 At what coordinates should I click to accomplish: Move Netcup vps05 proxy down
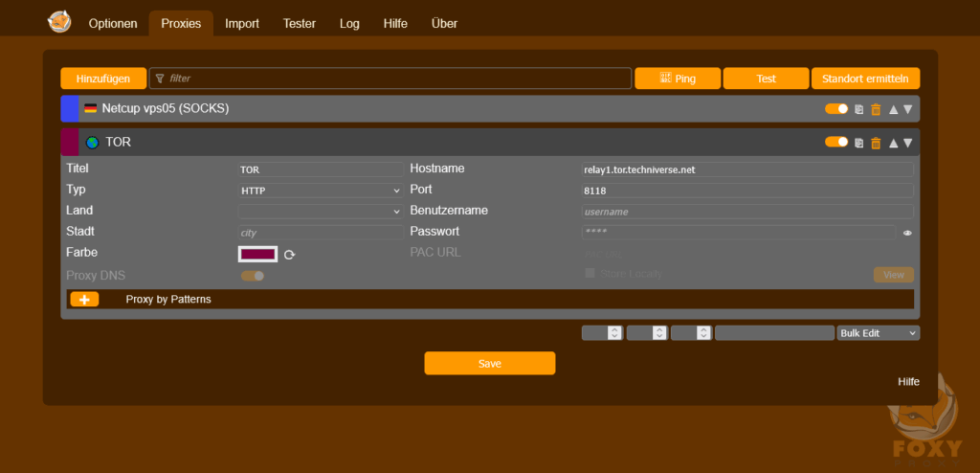point(908,109)
